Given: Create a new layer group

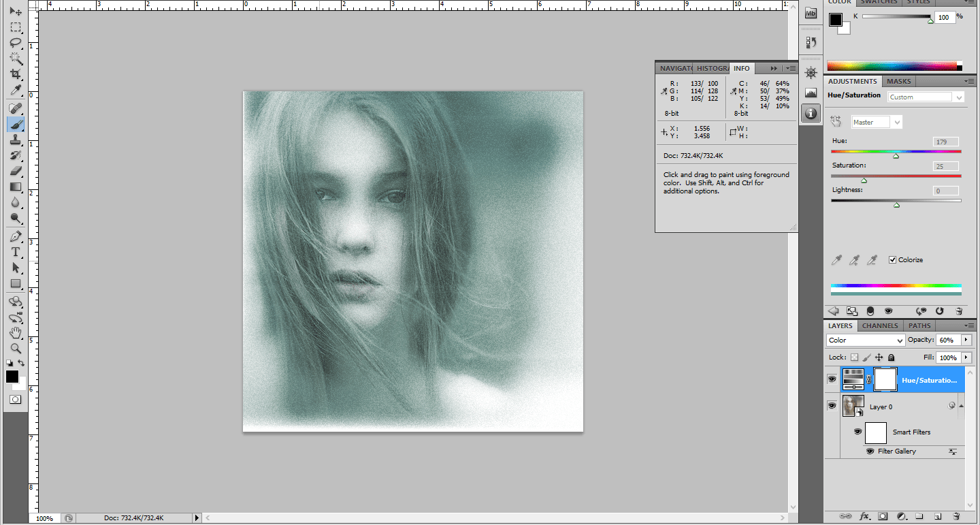Looking at the screenshot, I should pyautogui.click(x=919, y=516).
